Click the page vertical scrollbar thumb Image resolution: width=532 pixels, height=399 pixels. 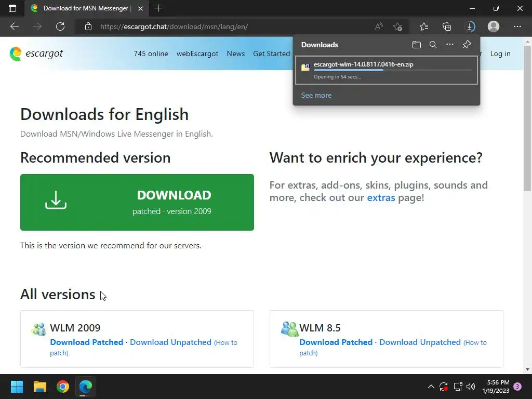[527, 118]
